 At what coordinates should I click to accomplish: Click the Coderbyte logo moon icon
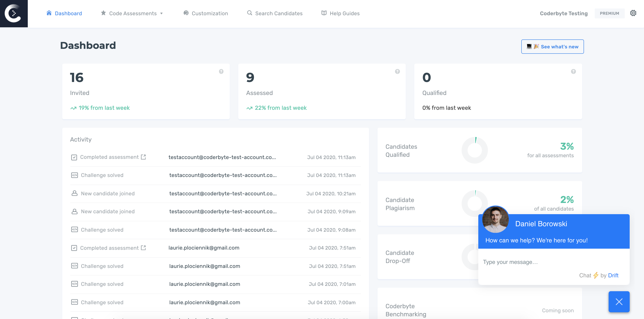click(x=14, y=14)
